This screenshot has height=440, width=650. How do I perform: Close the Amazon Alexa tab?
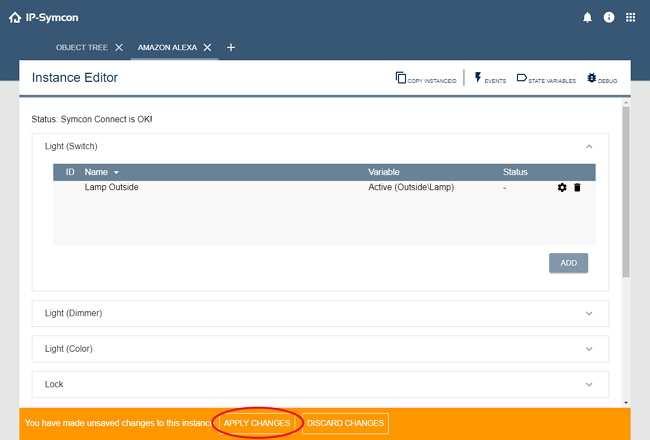coord(208,47)
